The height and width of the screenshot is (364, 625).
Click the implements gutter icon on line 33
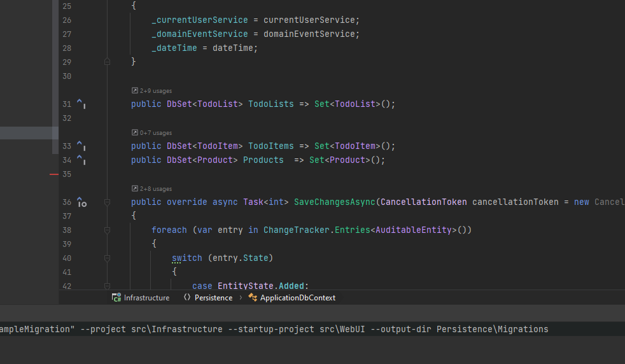[81, 146]
